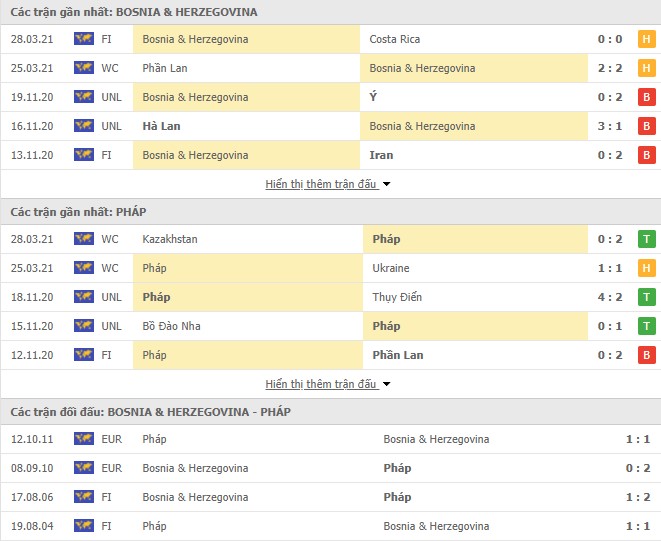Click the flag icon in Kazakhstan match row
This screenshot has width=661, height=541.
pyautogui.click(x=84, y=239)
